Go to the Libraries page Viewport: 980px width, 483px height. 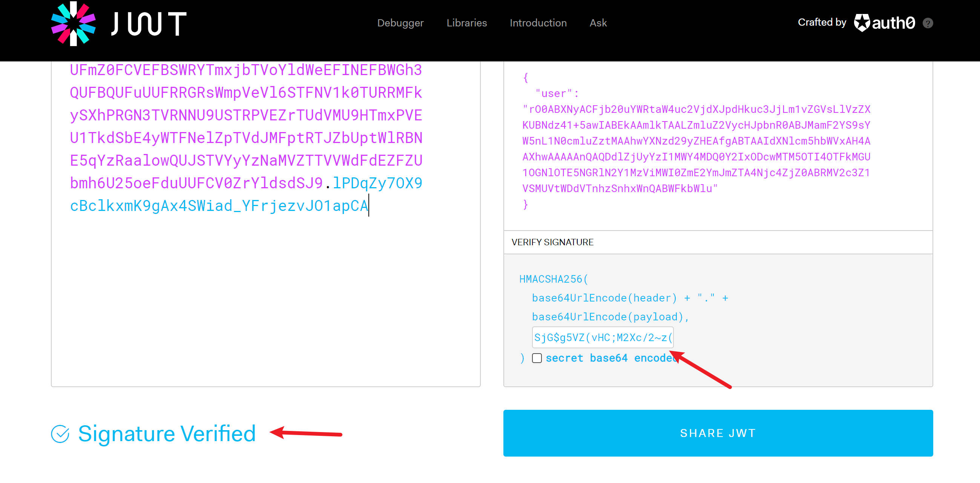click(466, 23)
